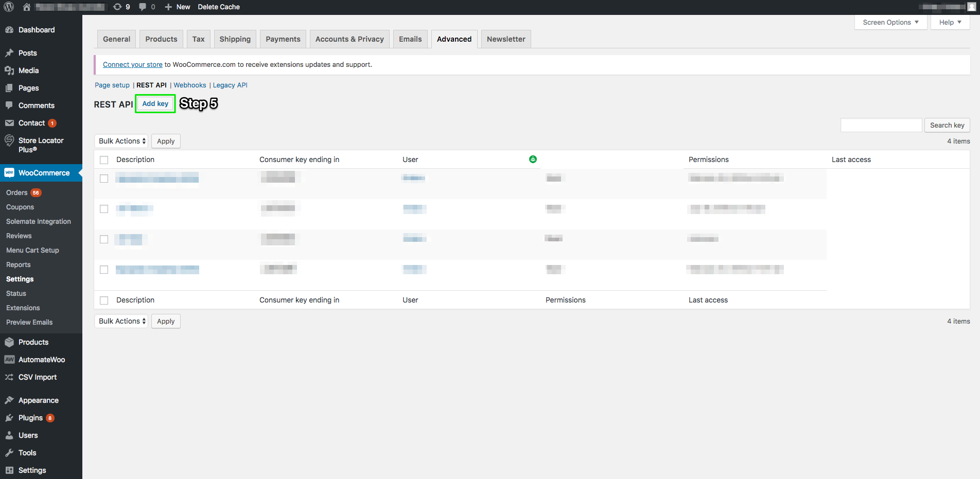Select the Payments tab
The width and height of the screenshot is (980, 479).
(283, 39)
